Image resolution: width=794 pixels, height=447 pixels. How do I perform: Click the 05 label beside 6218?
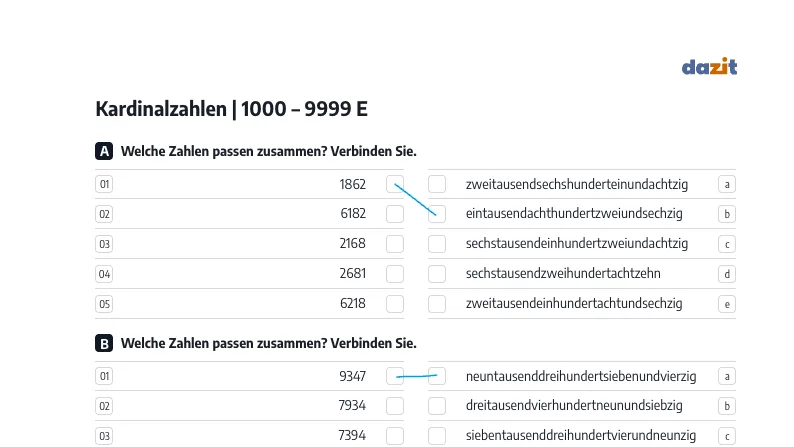104,304
